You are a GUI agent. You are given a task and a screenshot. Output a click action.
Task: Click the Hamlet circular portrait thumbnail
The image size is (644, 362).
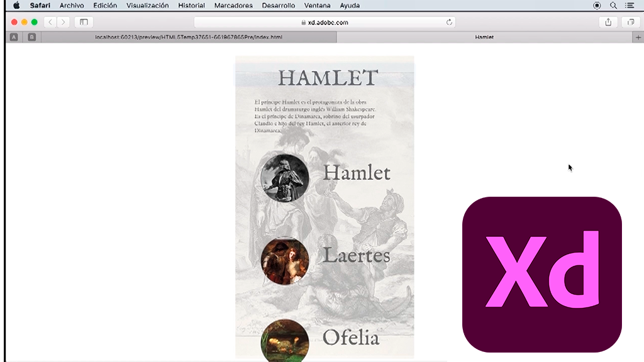(x=285, y=177)
